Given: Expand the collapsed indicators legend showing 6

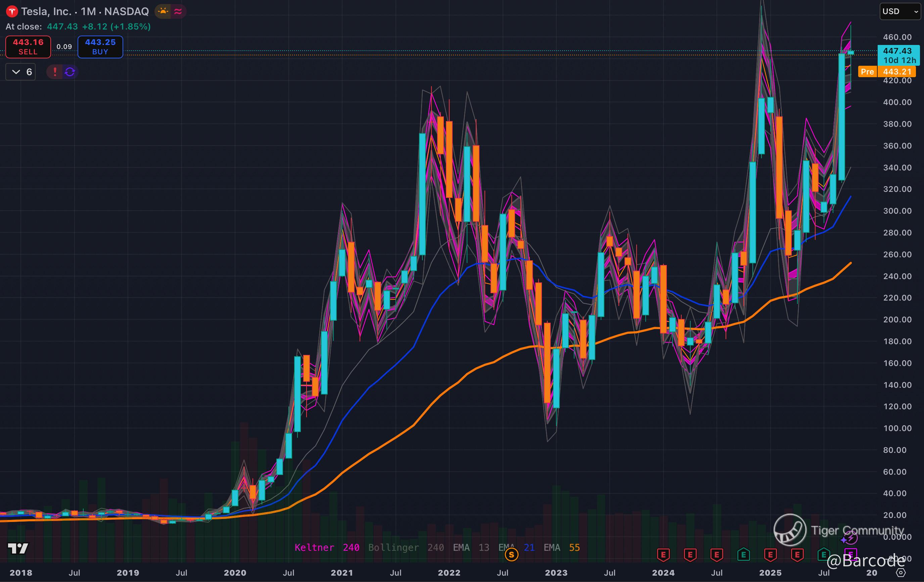Looking at the screenshot, I should (x=21, y=72).
